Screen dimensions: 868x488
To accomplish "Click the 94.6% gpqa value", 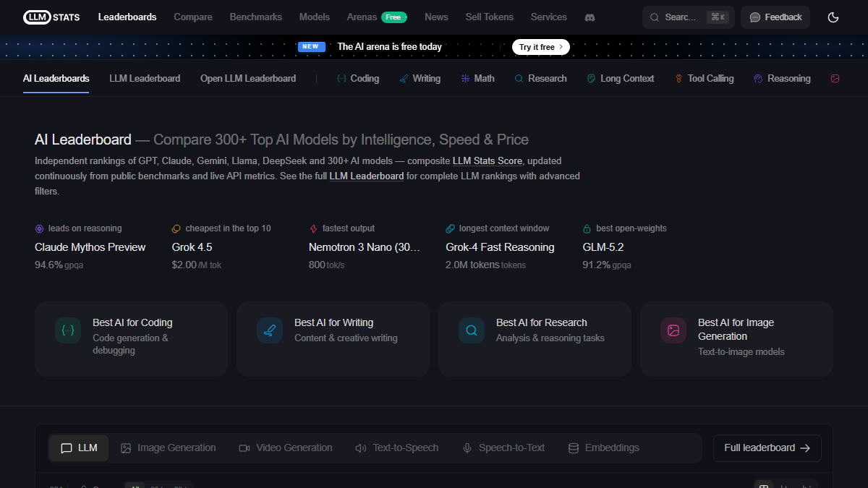I will [x=59, y=265].
